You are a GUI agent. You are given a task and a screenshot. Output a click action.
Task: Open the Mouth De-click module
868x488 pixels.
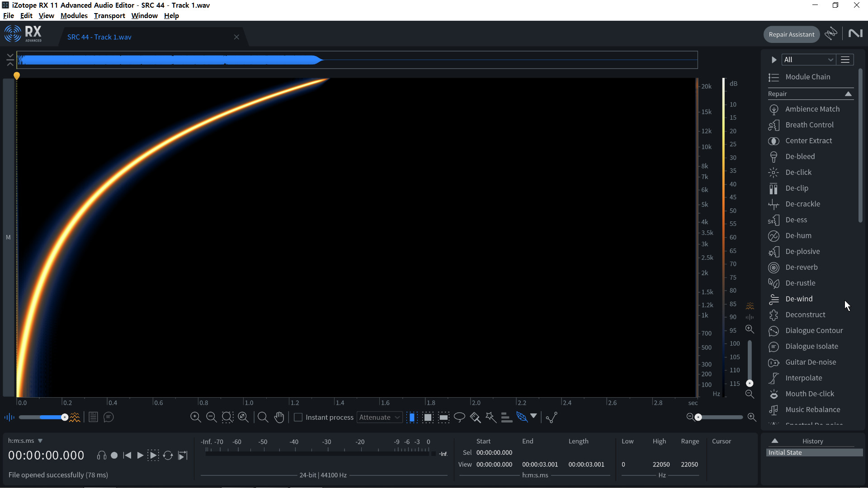click(x=809, y=394)
